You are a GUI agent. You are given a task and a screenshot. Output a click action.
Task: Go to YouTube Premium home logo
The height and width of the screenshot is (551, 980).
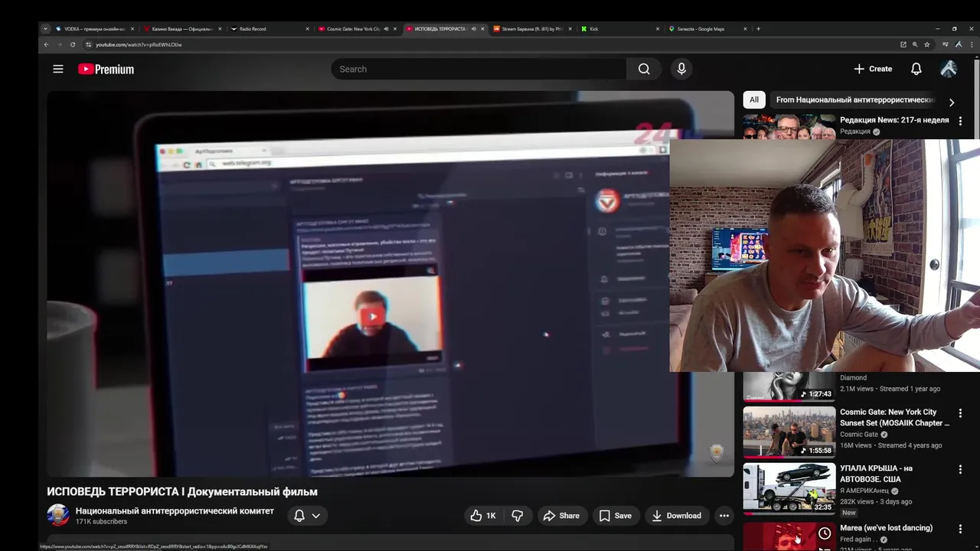[106, 69]
